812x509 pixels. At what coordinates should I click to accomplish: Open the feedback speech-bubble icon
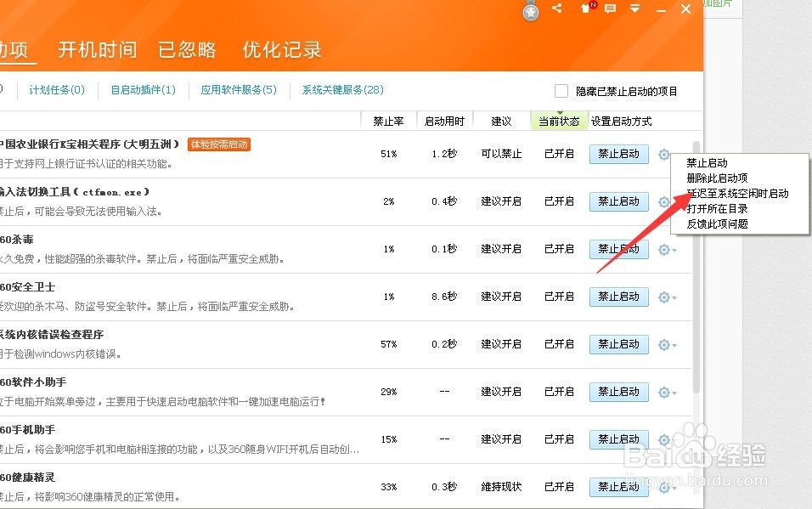pos(611,8)
